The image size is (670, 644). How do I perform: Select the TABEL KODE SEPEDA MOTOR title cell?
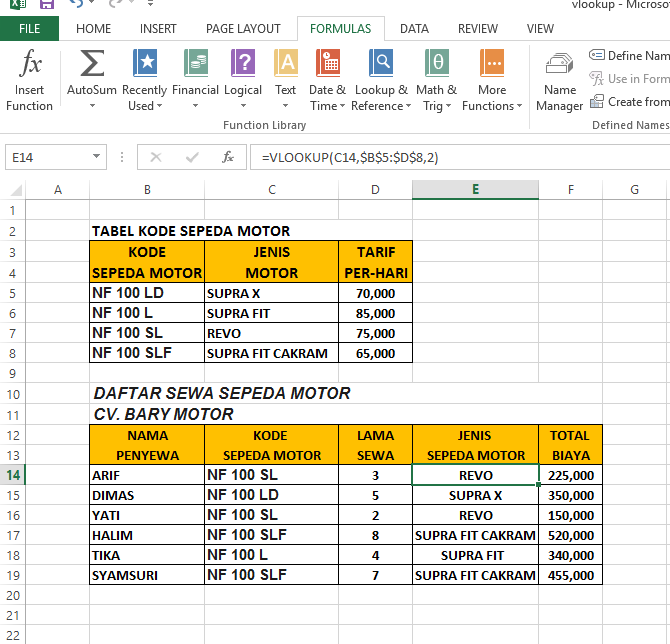(x=191, y=231)
